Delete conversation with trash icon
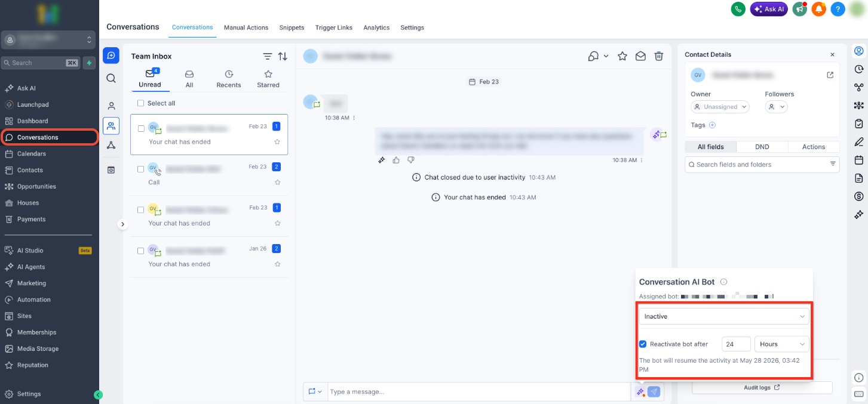Image resolution: width=868 pixels, height=404 pixels. pos(659,56)
